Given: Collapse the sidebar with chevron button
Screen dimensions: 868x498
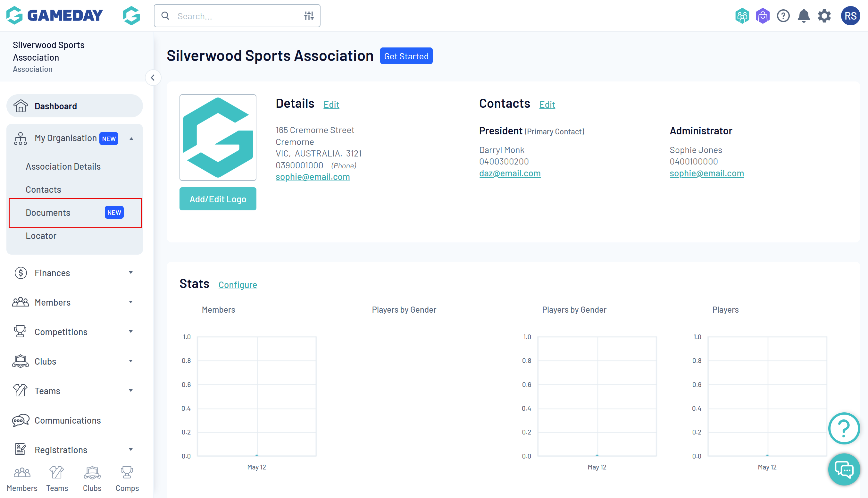Looking at the screenshot, I should 153,78.
